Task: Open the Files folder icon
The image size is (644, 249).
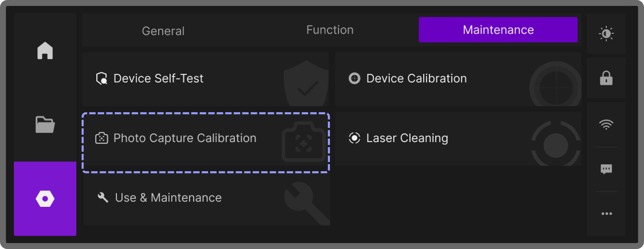Action: point(45,124)
